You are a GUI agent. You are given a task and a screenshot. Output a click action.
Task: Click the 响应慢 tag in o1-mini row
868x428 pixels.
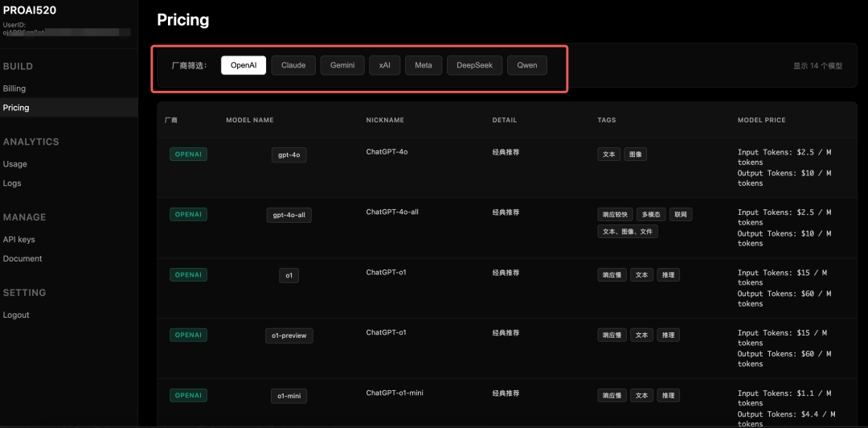[x=612, y=395]
